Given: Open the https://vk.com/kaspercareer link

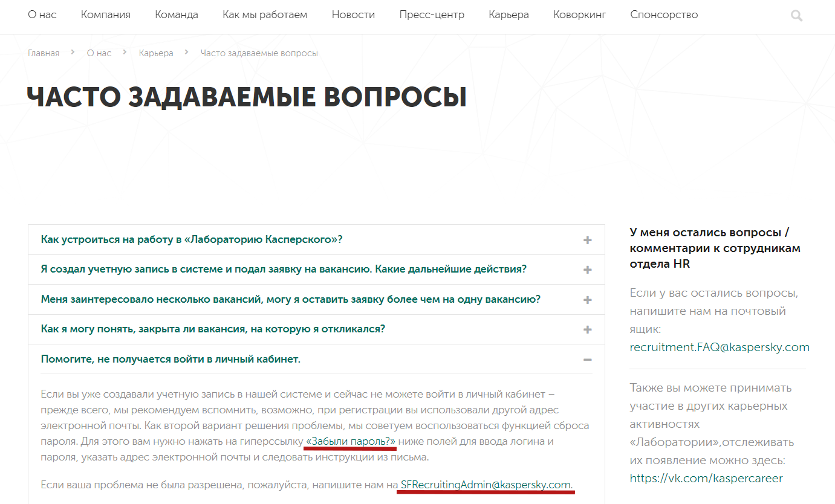Looking at the screenshot, I should click(x=706, y=478).
